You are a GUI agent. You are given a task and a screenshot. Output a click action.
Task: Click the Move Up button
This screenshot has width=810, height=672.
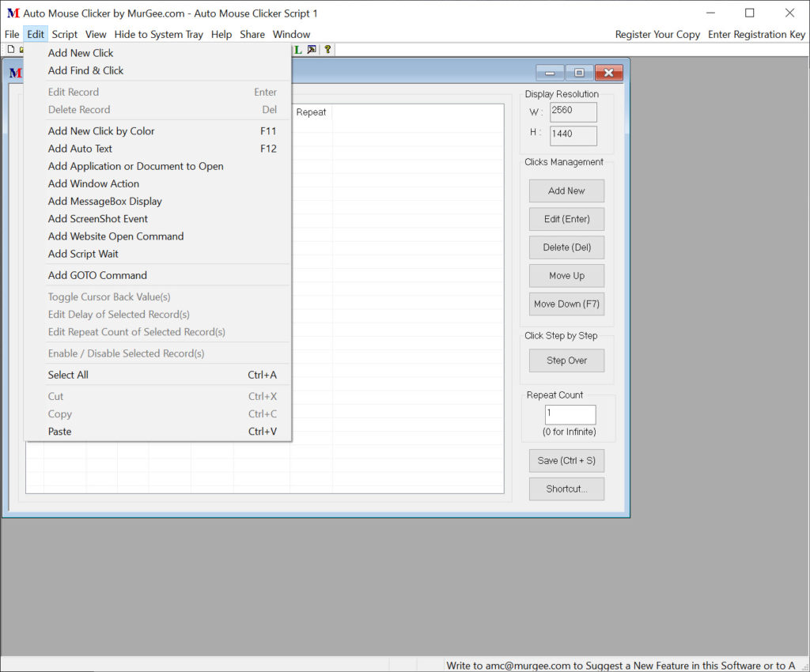(566, 276)
